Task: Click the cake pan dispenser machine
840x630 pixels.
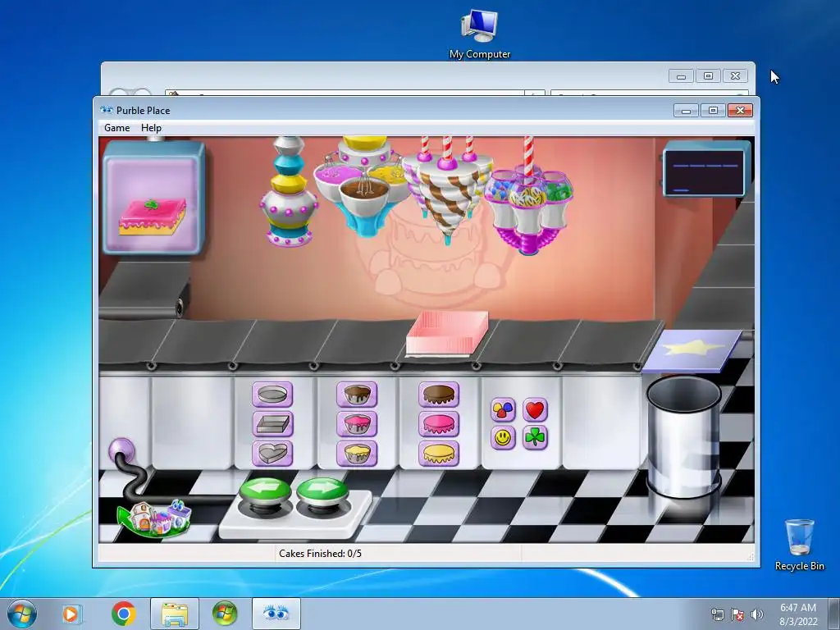Action: click(x=290, y=191)
